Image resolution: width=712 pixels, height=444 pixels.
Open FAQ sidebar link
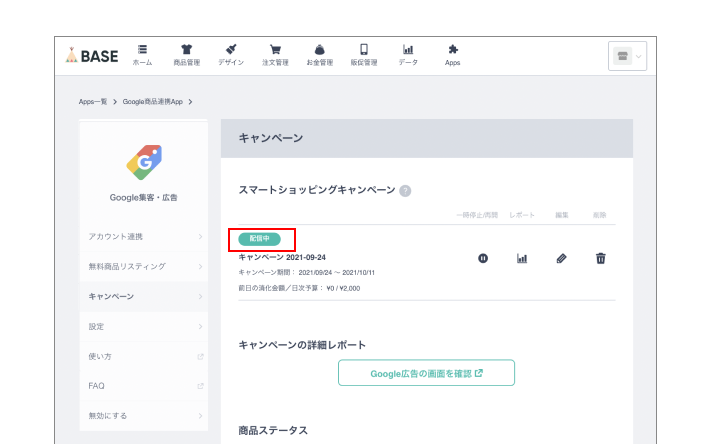[143, 386]
